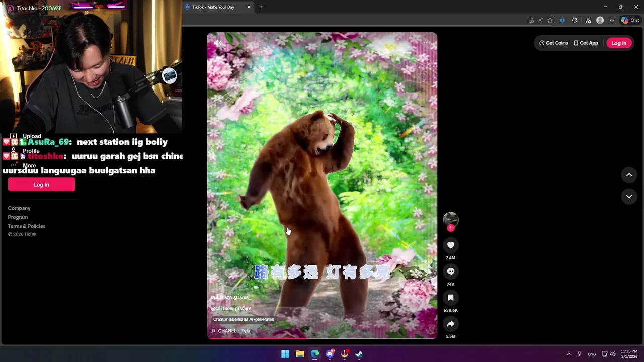Like the bear video with heart icon
The image size is (644, 362).
(450, 245)
